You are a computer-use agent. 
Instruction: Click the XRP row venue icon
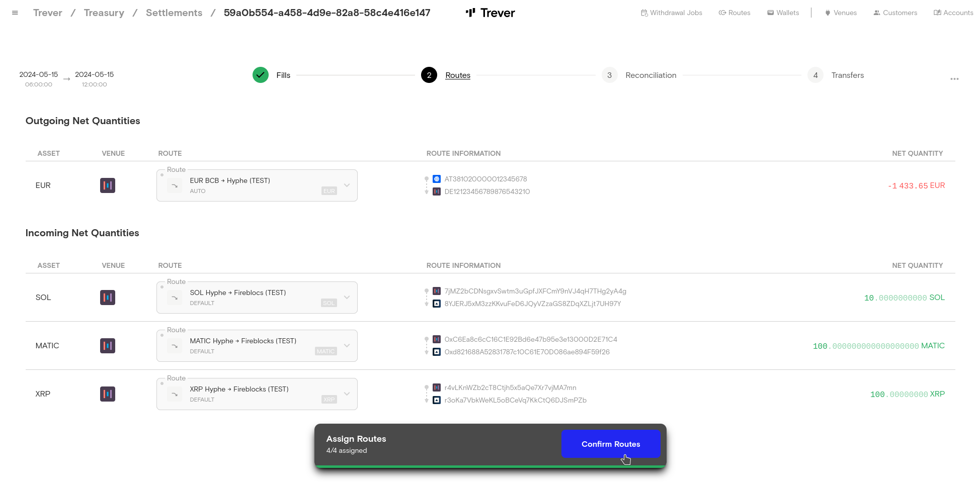pyautogui.click(x=108, y=394)
